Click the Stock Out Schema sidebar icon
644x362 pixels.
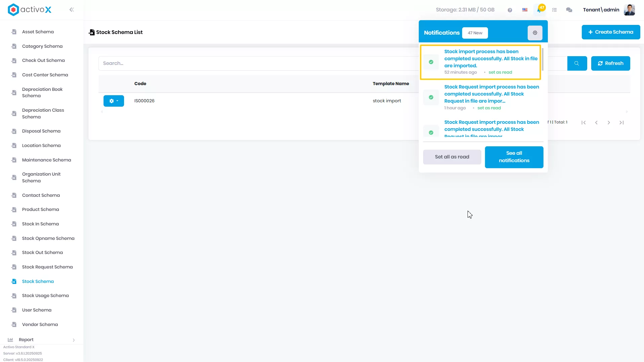(14, 253)
